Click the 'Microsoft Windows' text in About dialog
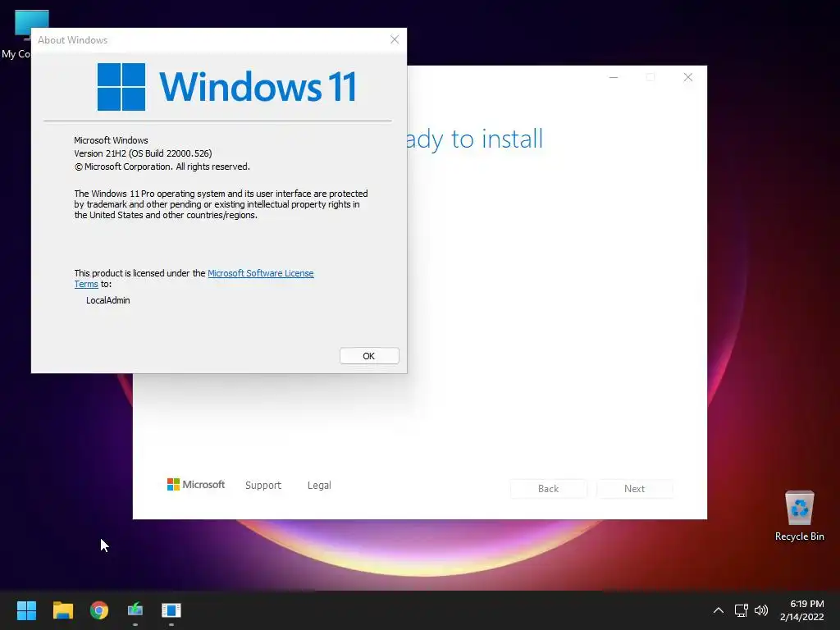The image size is (840, 630). click(111, 140)
